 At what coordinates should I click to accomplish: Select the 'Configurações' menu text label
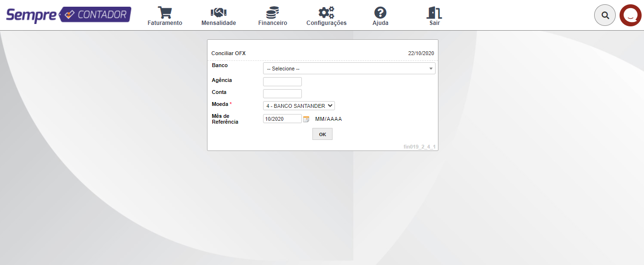tap(326, 23)
